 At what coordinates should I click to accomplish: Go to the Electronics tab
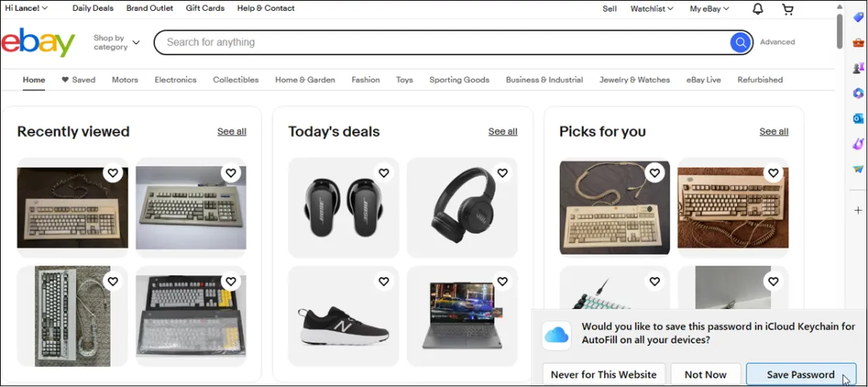point(176,80)
